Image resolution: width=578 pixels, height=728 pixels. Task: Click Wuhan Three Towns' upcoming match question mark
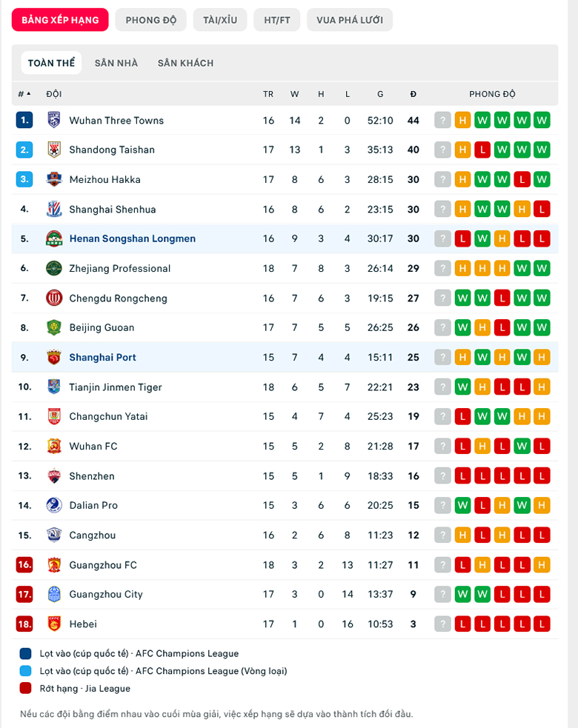tap(443, 120)
